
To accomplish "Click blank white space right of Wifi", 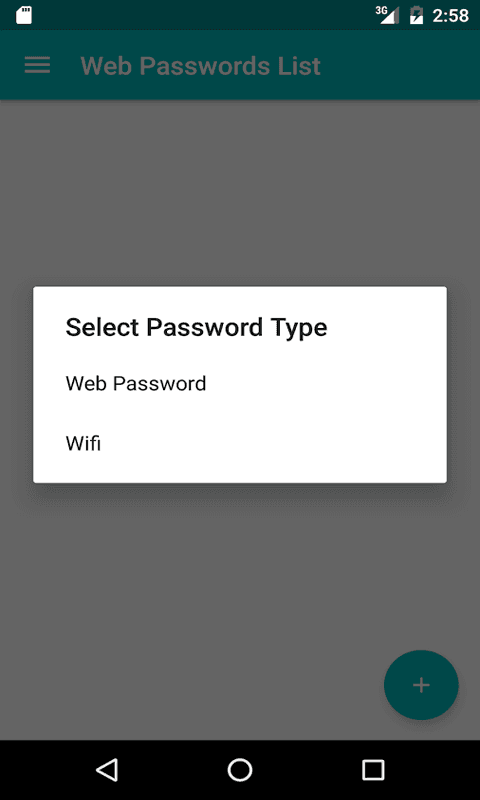I will (x=273, y=443).
